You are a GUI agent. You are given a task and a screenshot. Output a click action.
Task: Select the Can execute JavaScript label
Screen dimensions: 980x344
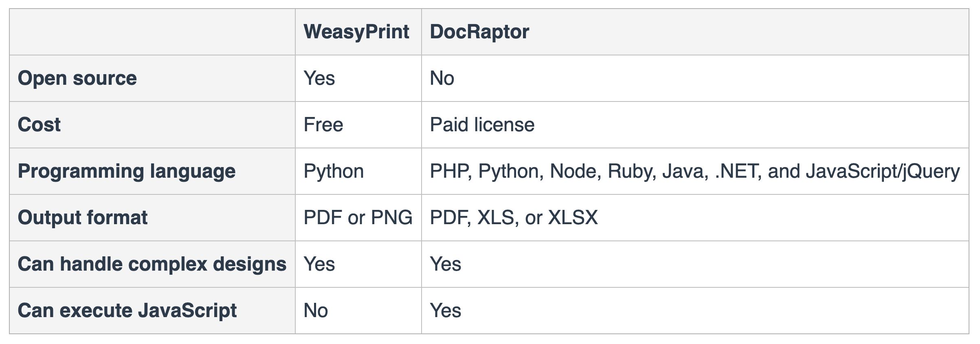[x=127, y=311]
